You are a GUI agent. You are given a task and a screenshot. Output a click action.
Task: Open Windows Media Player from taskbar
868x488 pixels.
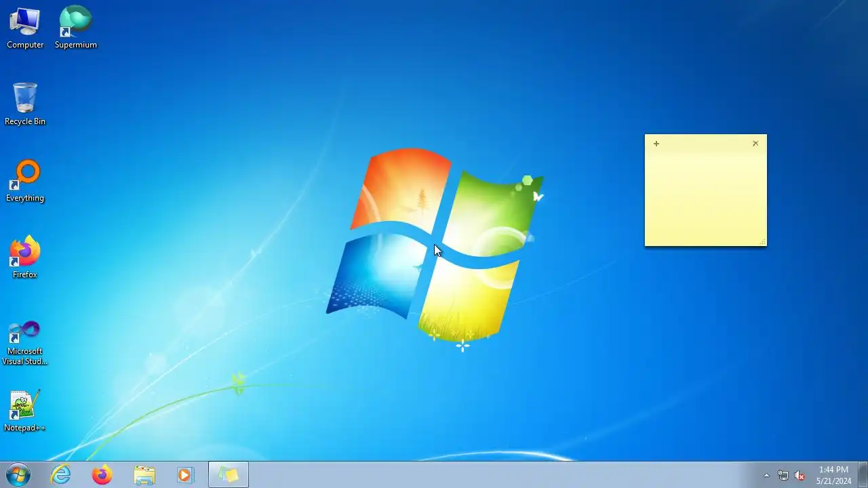click(185, 474)
